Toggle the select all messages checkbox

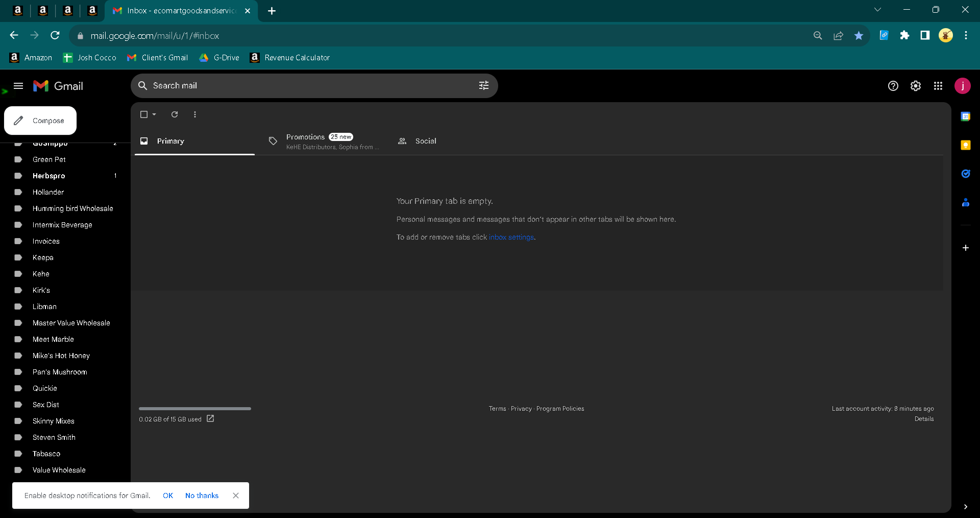pyautogui.click(x=144, y=114)
